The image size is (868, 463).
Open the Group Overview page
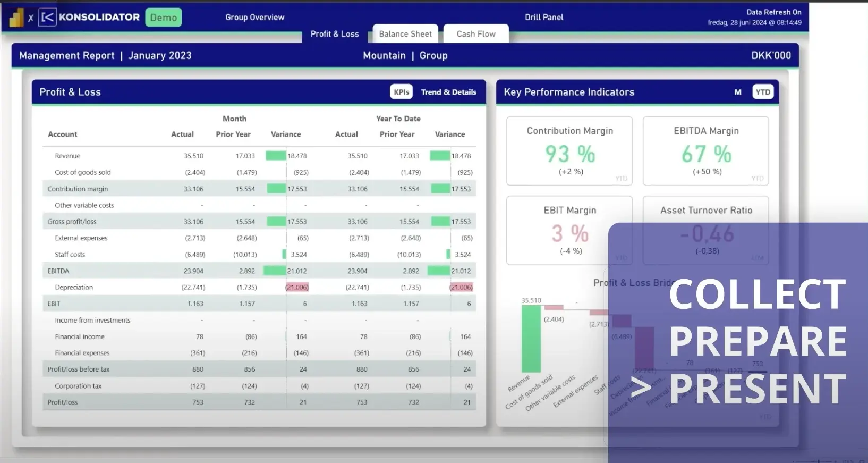point(255,17)
